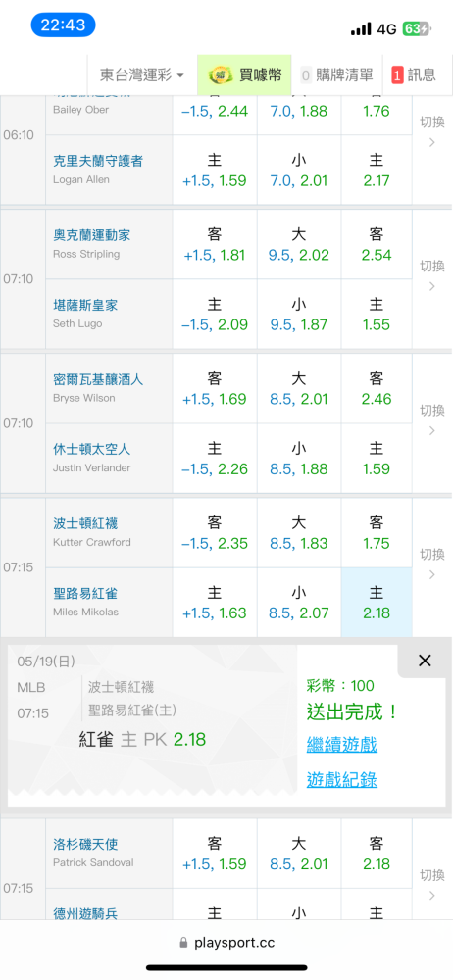Toggle 聖路易紅雀 home moneyline 2.18 pick

coord(377,603)
